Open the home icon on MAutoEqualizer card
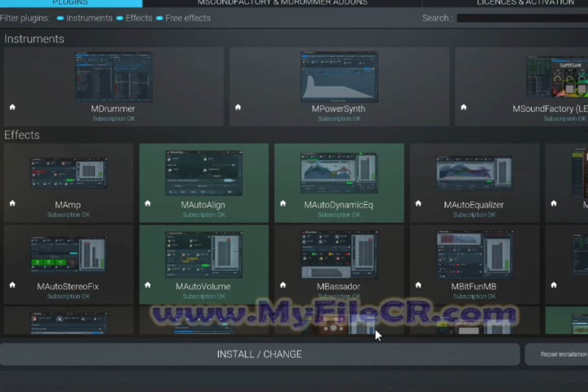 (418, 203)
